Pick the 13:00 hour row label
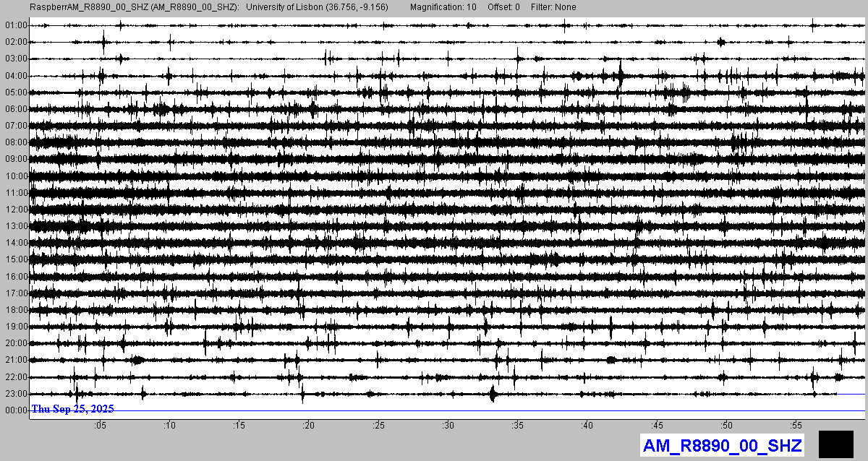 click(x=16, y=226)
